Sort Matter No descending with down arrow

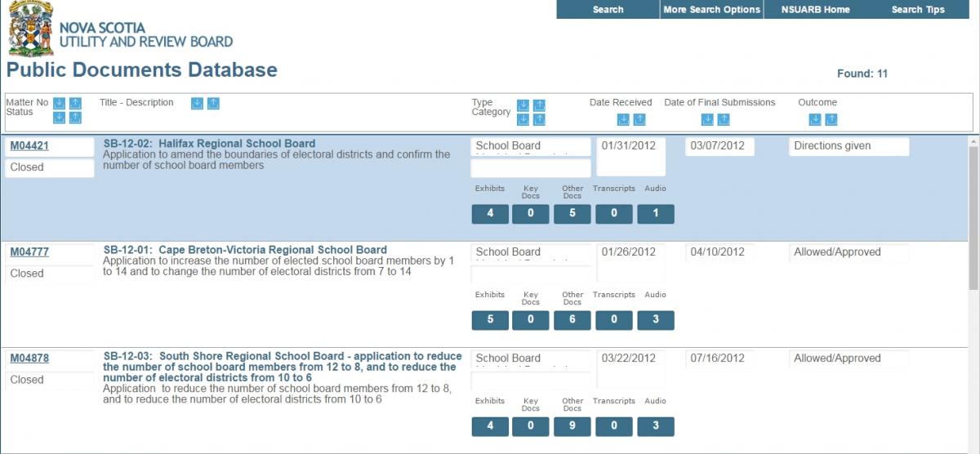tap(59, 103)
